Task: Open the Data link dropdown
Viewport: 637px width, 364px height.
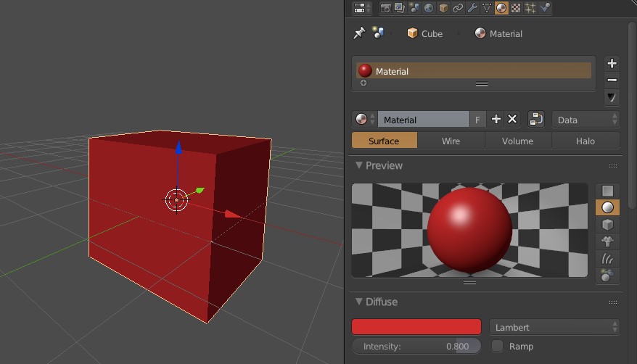Action: 585,120
